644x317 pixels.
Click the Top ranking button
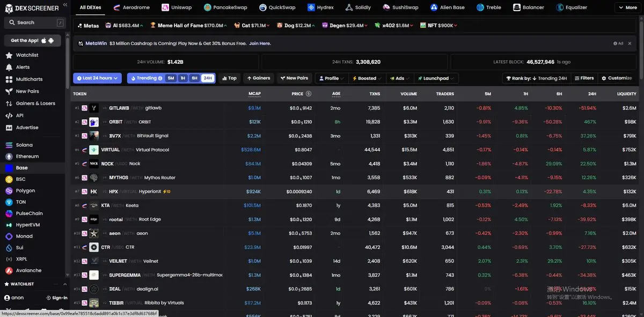[229, 78]
